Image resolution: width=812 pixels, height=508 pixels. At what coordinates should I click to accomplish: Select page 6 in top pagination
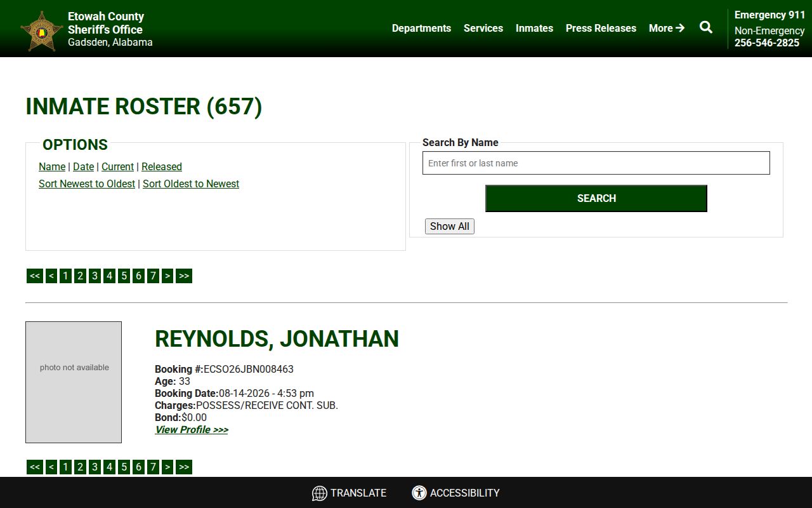138,276
